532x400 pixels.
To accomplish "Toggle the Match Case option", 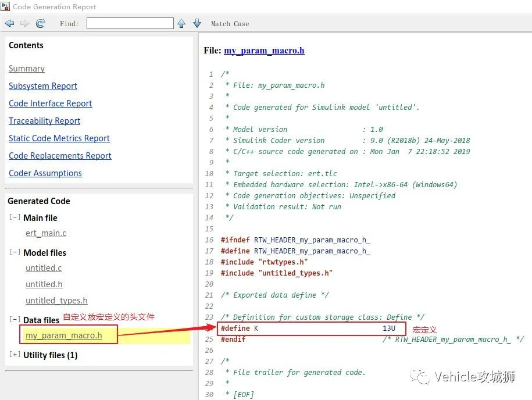I will pos(230,24).
